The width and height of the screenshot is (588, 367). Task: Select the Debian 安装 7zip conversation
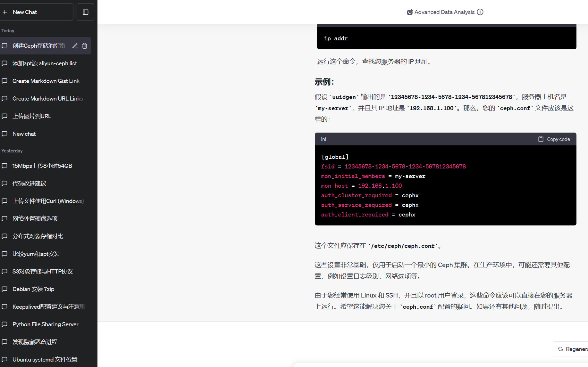[x=33, y=289]
